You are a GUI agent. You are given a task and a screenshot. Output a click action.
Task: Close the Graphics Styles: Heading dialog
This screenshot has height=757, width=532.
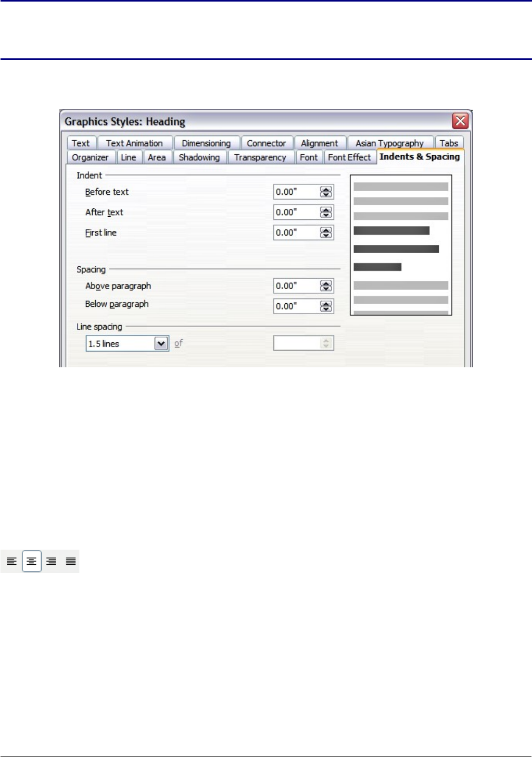point(460,121)
